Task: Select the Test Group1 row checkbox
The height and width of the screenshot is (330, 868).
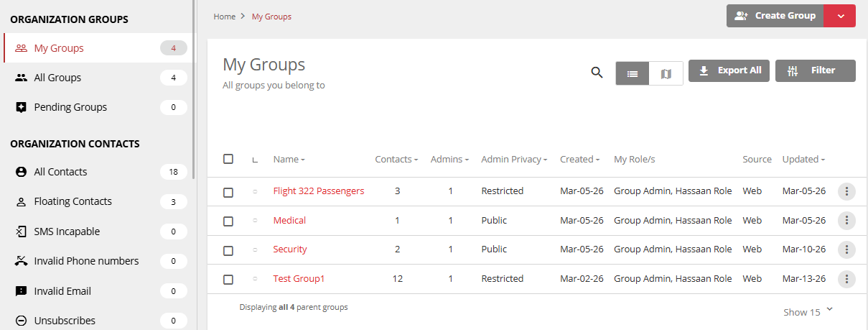Action: coord(228,280)
